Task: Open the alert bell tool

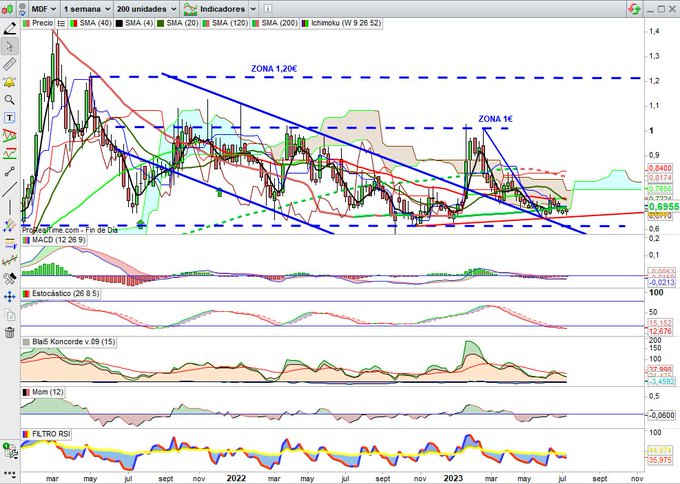Action: (x=9, y=82)
